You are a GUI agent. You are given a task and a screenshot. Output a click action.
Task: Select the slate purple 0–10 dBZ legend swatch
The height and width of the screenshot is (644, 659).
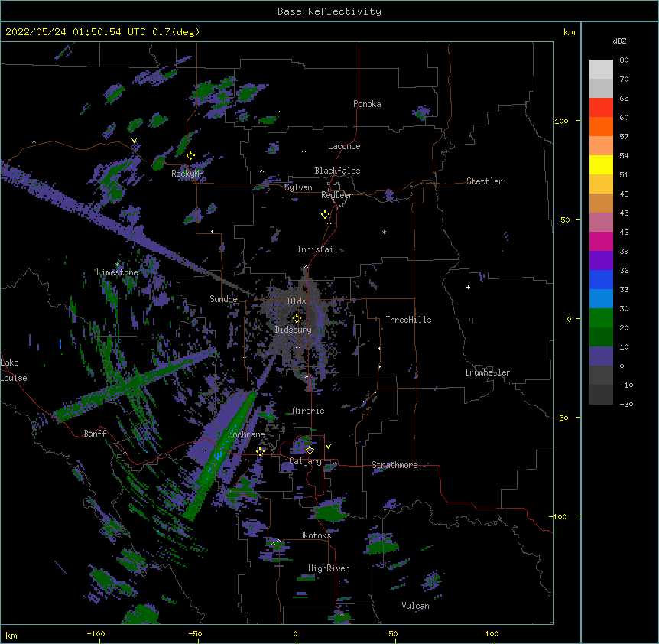(601, 356)
